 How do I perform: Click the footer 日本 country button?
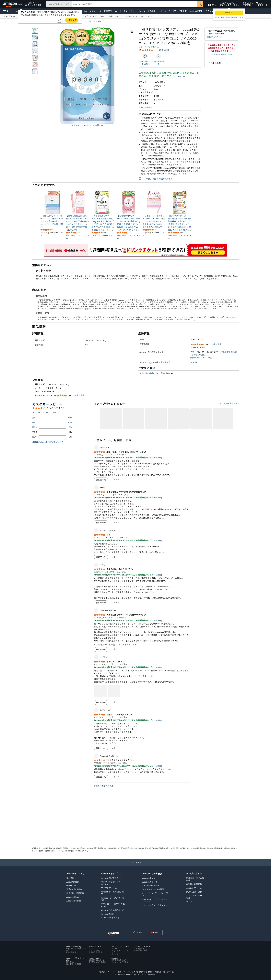tap(156, 933)
